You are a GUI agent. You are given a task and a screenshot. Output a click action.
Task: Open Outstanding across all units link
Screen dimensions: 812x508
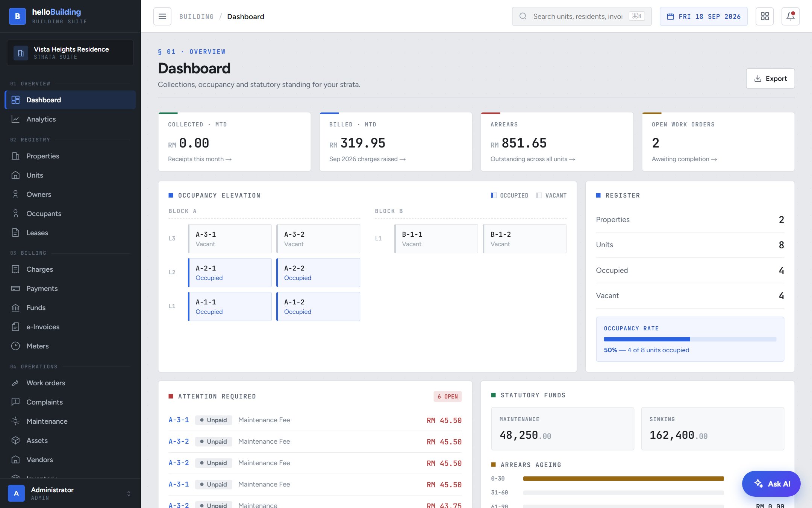[x=533, y=159]
